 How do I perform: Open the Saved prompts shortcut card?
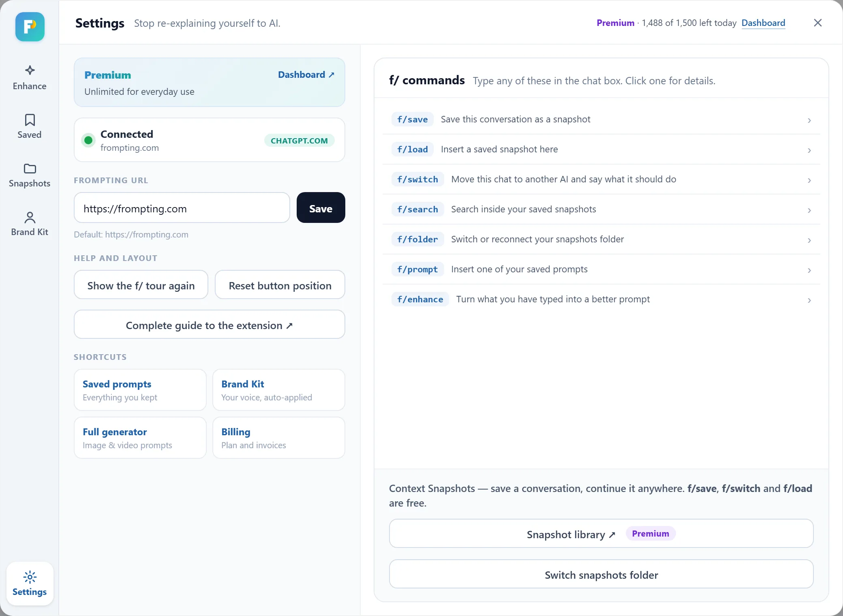coord(140,390)
